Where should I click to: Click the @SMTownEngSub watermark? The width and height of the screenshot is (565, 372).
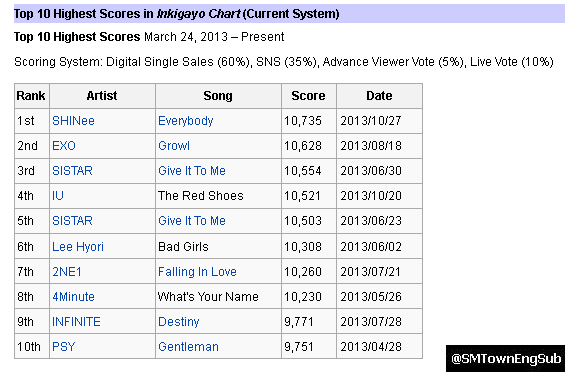[506, 358]
